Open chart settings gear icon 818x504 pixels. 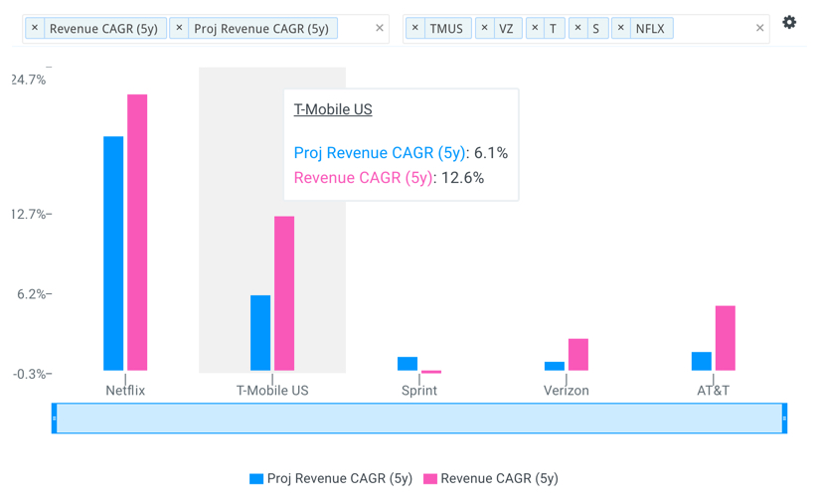[x=789, y=23]
